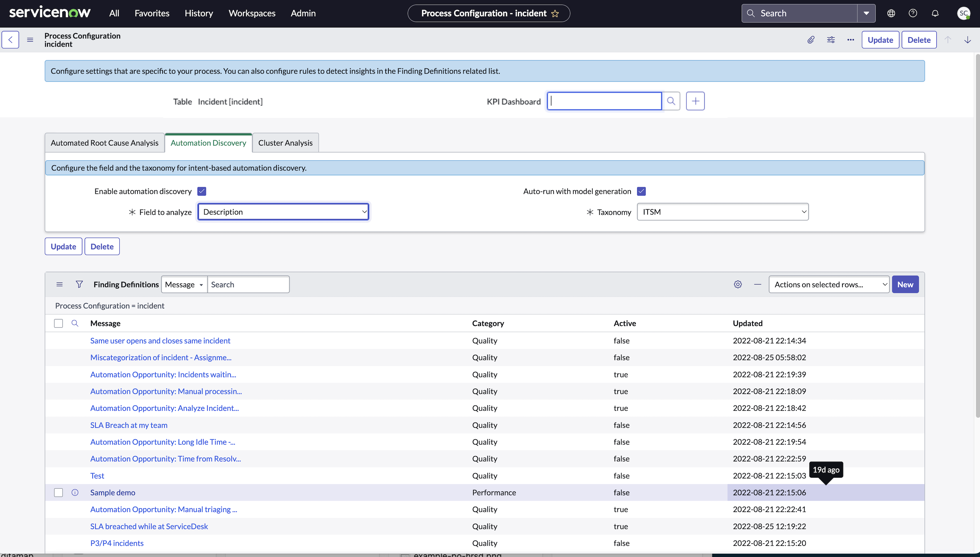Open 'SLA breached while at ServiceDesk' record
Image resolution: width=980 pixels, height=557 pixels.
(149, 526)
